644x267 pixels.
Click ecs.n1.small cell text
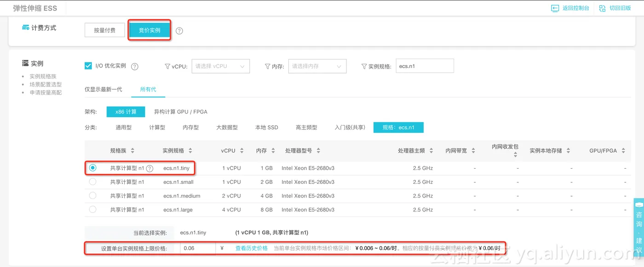[x=178, y=182]
